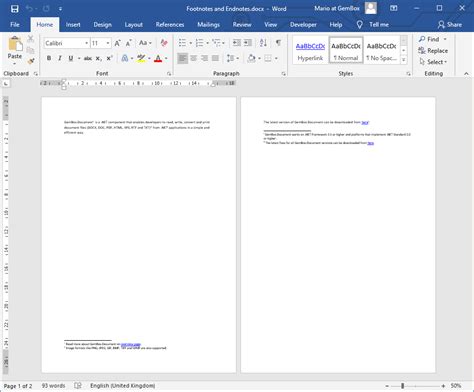Click the Bullets list icon

point(182,43)
